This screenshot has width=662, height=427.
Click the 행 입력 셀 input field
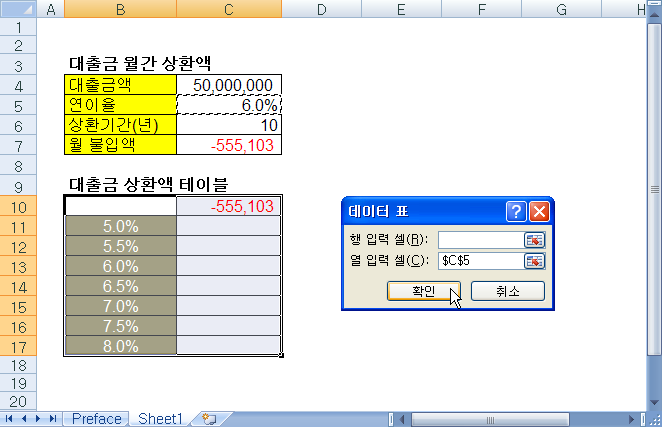point(481,240)
